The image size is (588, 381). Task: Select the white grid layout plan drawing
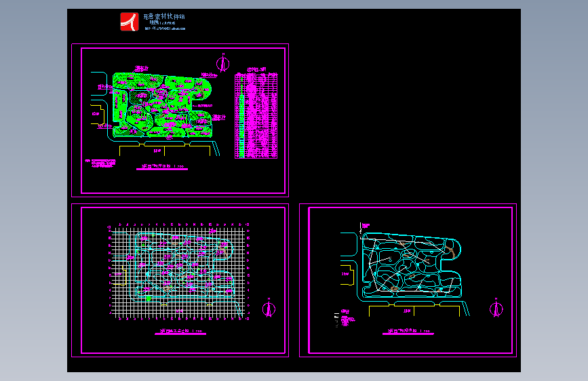[179, 273]
